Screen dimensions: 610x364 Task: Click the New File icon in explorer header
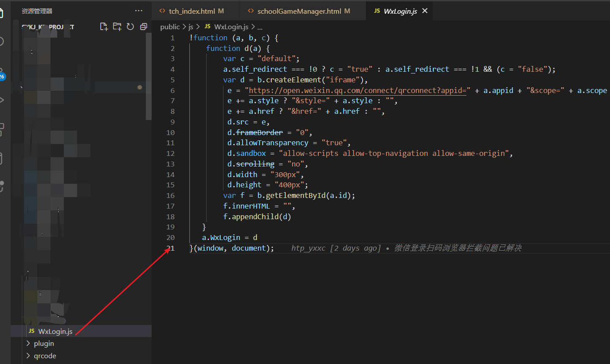coord(104,27)
